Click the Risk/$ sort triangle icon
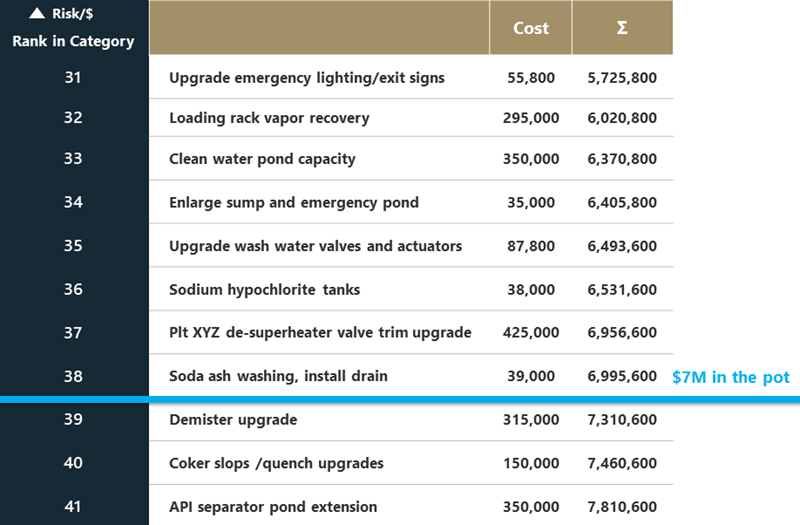This screenshot has height=525, width=800. coord(37,14)
